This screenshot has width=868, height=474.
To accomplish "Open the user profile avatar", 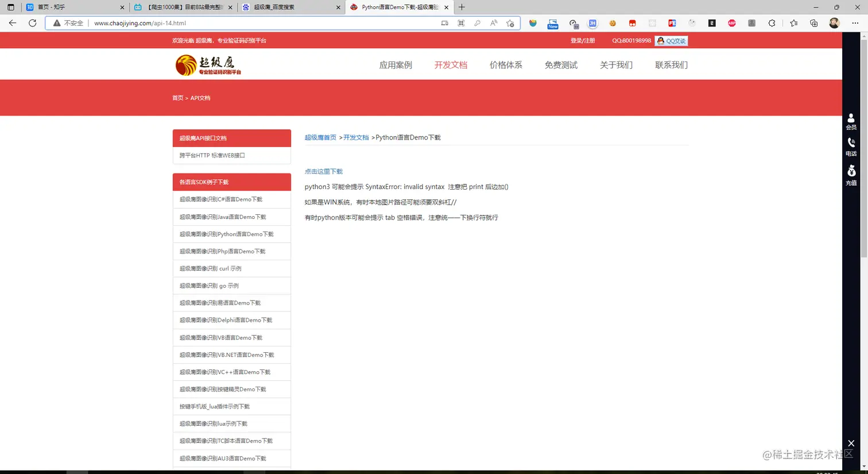I will pyautogui.click(x=834, y=23).
